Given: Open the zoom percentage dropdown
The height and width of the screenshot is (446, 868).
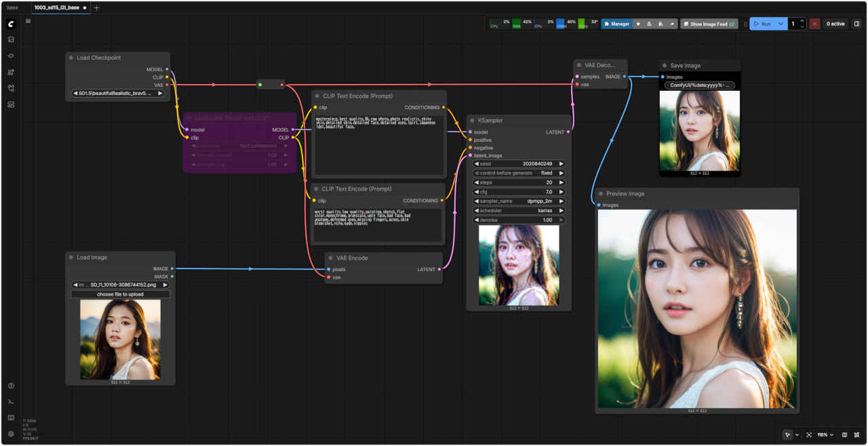Looking at the screenshot, I should (x=825, y=434).
